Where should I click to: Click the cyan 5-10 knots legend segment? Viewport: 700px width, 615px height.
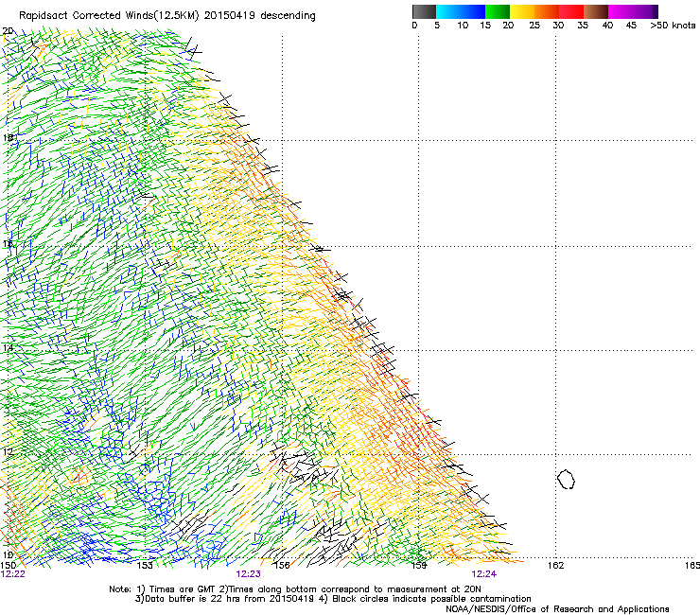448,11
